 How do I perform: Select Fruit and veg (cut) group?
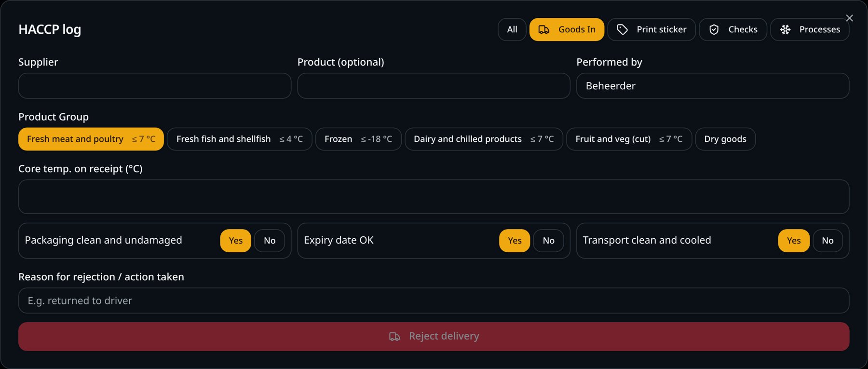629,139
